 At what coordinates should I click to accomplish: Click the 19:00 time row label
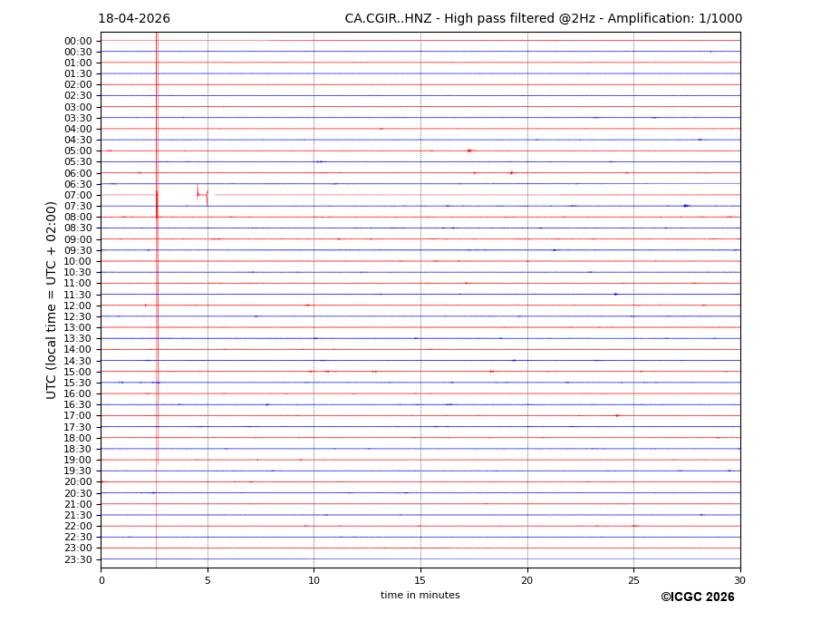click(78, 460)
